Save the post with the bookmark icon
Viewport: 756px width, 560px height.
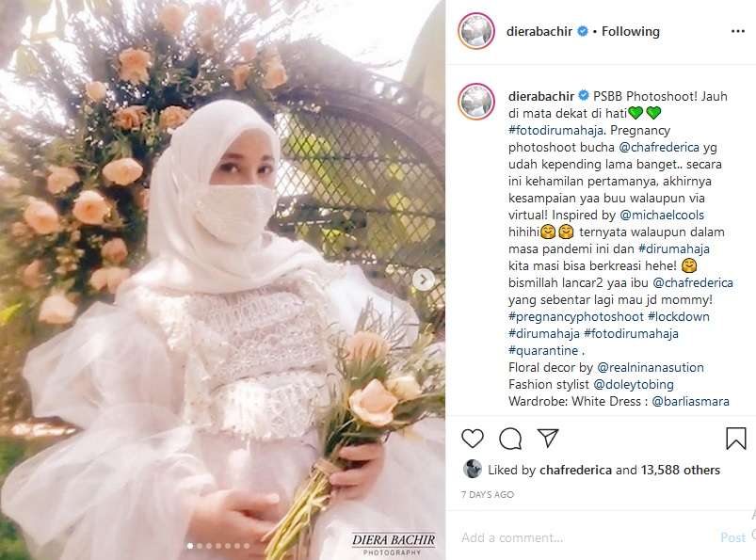point(735,439)
